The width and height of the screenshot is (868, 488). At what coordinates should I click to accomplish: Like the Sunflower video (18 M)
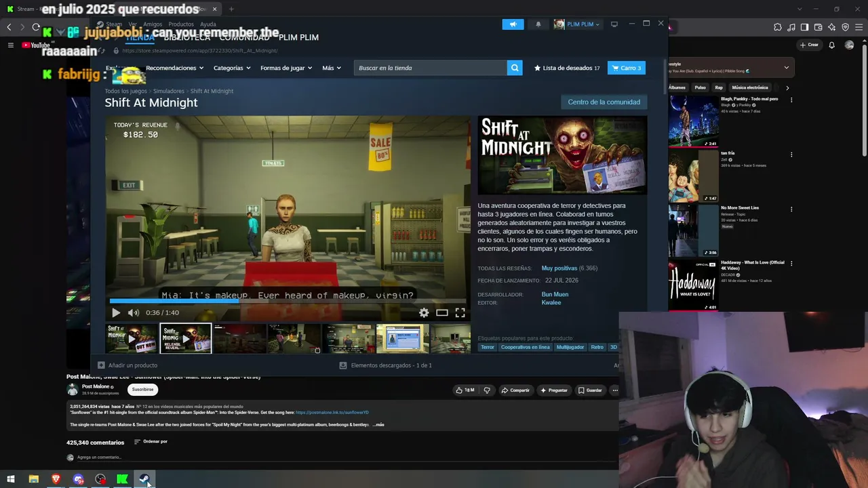click(465, 390)
